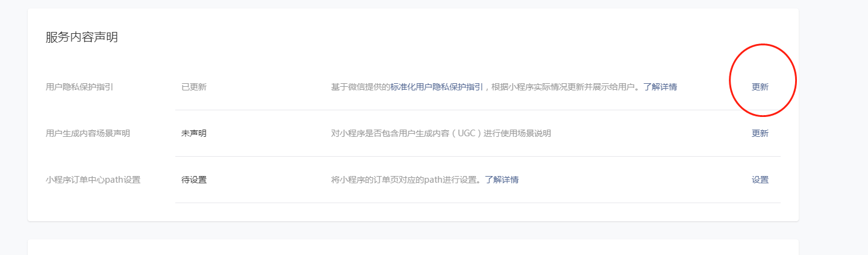Open the 标准化用户隐私保护指引 link
868x255 pixels.
point(437,87)
